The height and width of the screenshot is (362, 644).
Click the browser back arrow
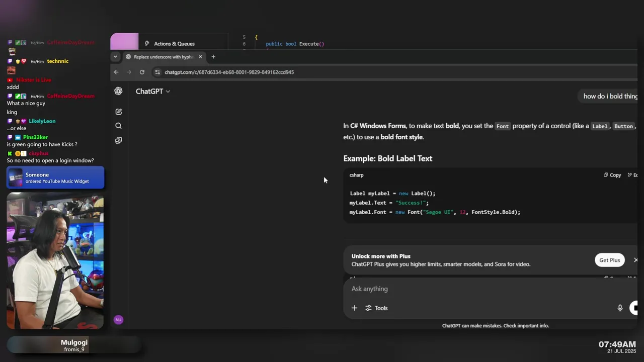pos(116,72)
